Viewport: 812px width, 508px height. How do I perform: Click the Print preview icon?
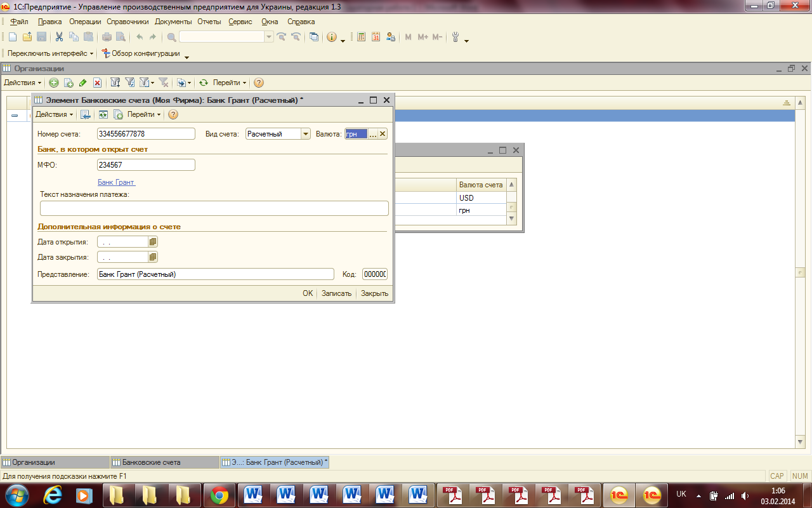pyautogui.click(x=121, y=37)
